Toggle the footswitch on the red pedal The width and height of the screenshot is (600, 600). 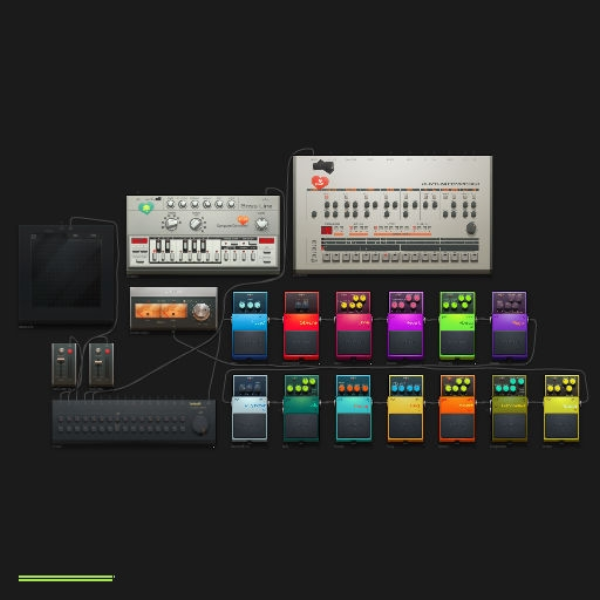click(301, 342)
